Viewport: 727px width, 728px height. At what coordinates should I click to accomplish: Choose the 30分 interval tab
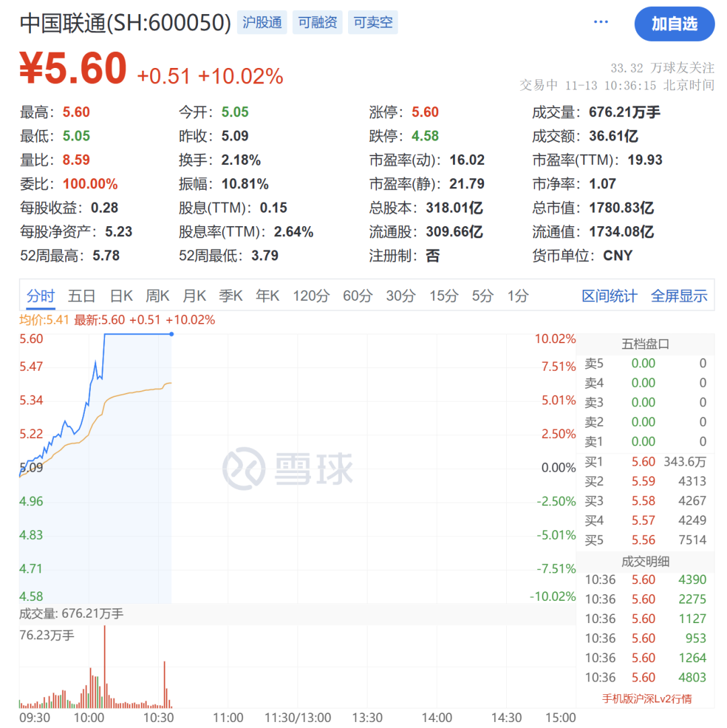coord(401,296)
